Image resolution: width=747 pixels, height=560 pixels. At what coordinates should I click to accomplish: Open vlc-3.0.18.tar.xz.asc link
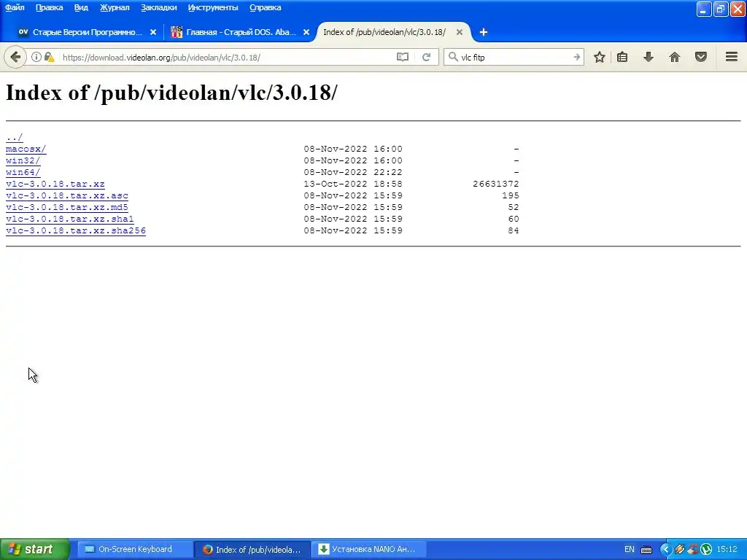(x=66, y=195)
